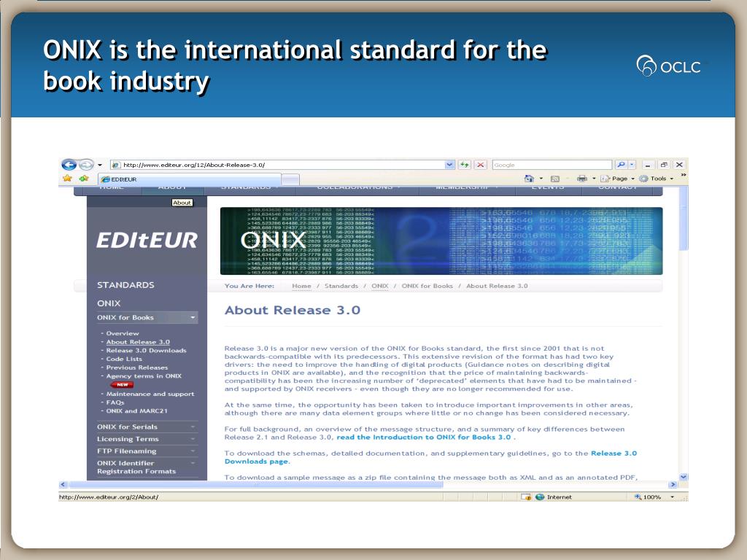
Task: Click the red Stop loading icon
Action: (480, 165)
